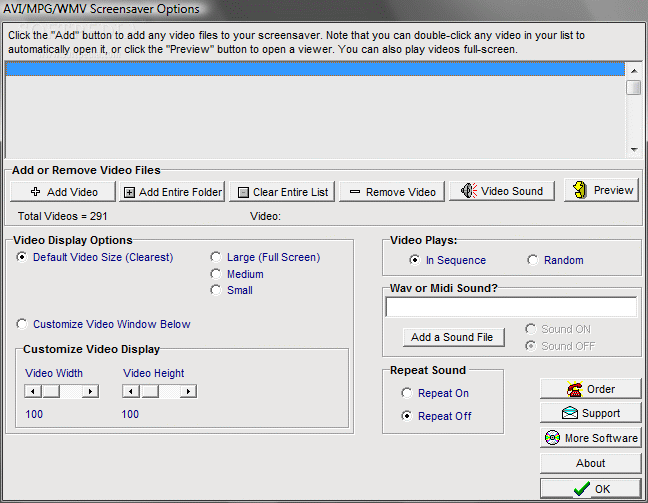
Task: Click the yellow Preview icon
Action: [580, 190]
